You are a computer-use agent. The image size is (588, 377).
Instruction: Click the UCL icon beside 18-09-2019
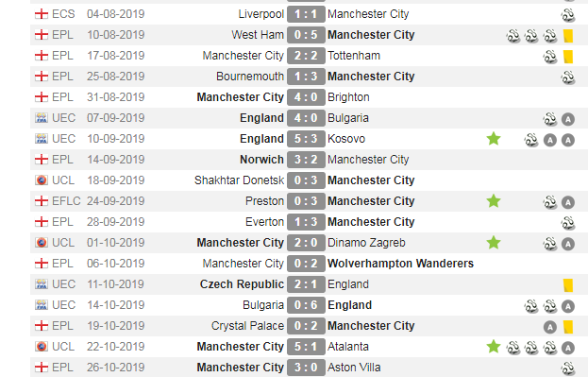42,180
